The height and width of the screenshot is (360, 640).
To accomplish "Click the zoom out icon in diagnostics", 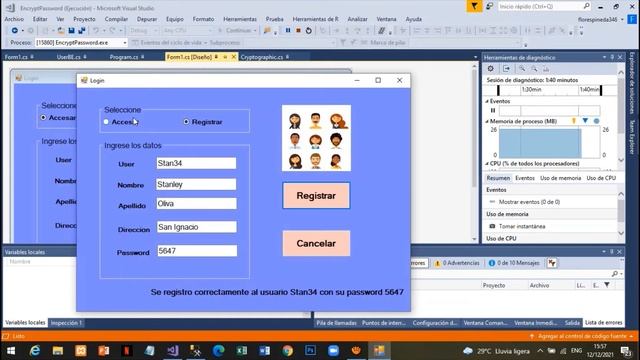I will pos(534,69).
